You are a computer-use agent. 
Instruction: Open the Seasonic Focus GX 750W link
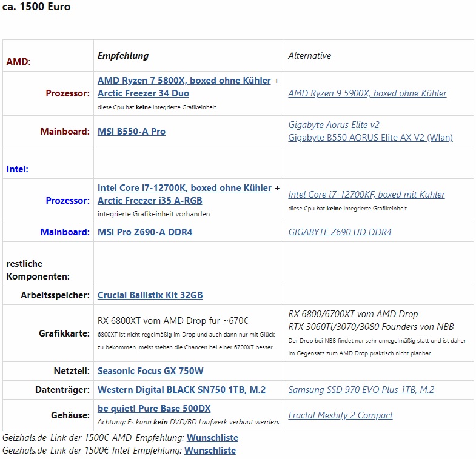click(150, 371)
